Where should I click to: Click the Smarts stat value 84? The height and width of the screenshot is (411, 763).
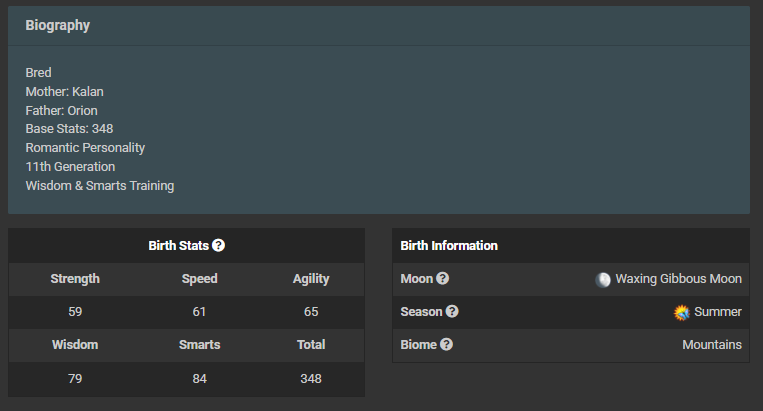tap(200, 378)
